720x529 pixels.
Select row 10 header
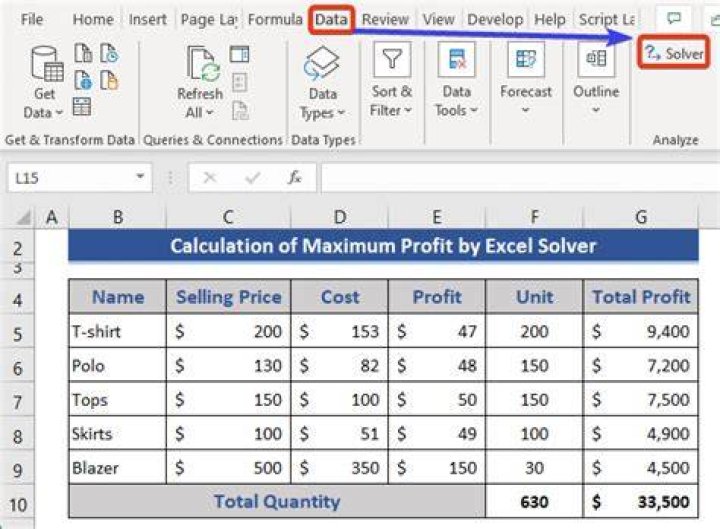point(17,505)
